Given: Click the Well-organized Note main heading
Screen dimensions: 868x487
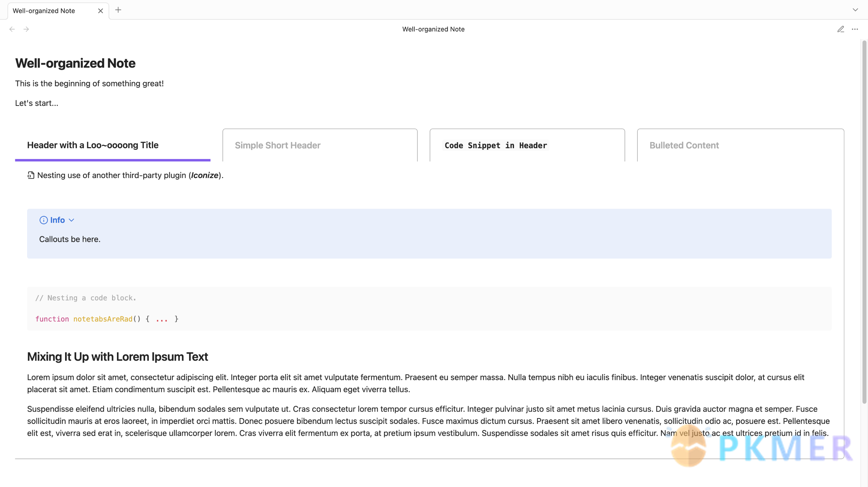Looking at the screenshot, I should click(75, 63).
